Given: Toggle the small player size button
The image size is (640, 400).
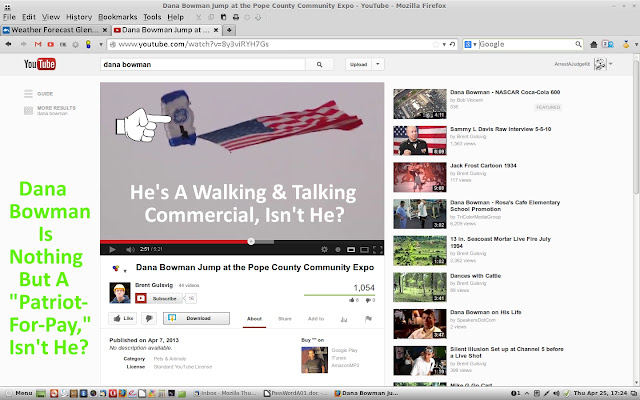Looking at the screenshot, I should point(351,249).
